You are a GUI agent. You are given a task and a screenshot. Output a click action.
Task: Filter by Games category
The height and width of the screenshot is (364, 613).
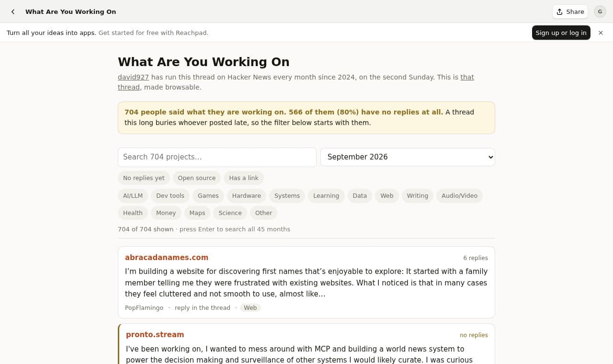tap(208, 196)
